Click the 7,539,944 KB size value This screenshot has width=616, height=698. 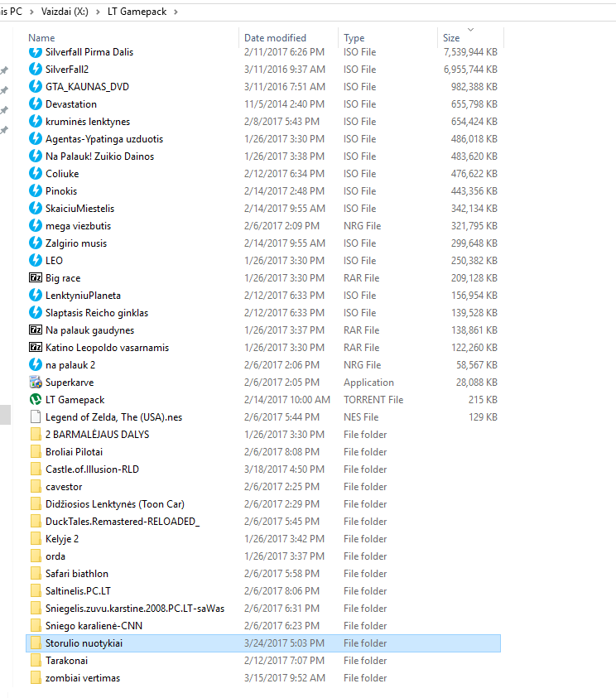470,52
